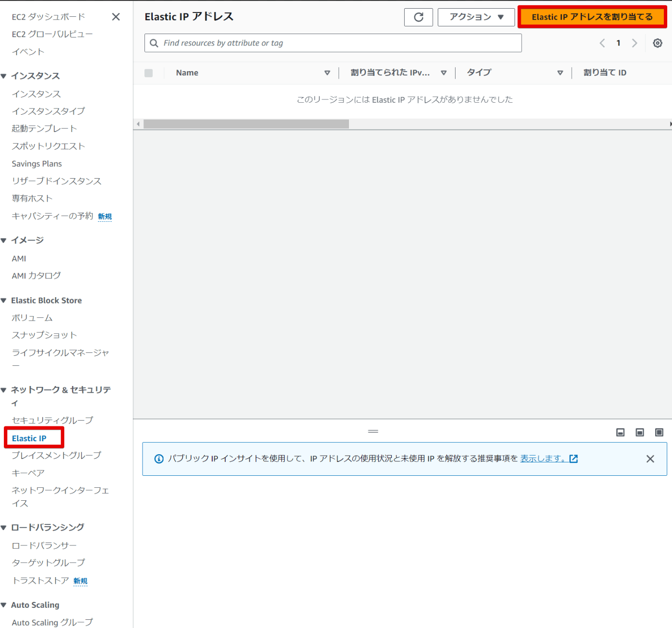Image resolution: width=672 pixels, height=628 pixels.
Task: Collapse the ロードバランシング section
Action: point(4,528)
